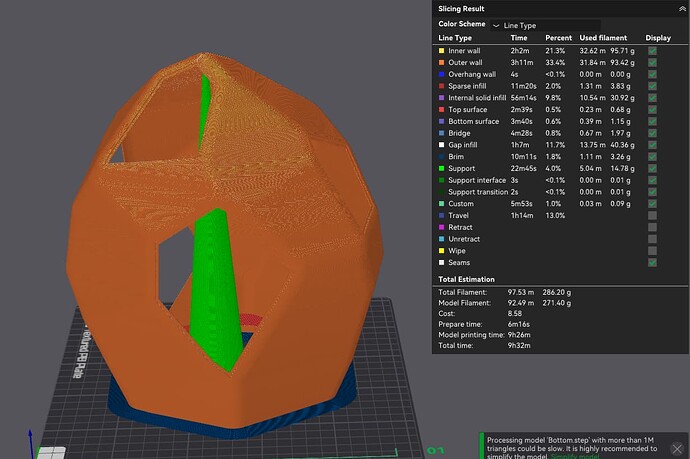Screen dimensions: 690x459
Task: Click the Simplify model link
Action: pos(575,456)
